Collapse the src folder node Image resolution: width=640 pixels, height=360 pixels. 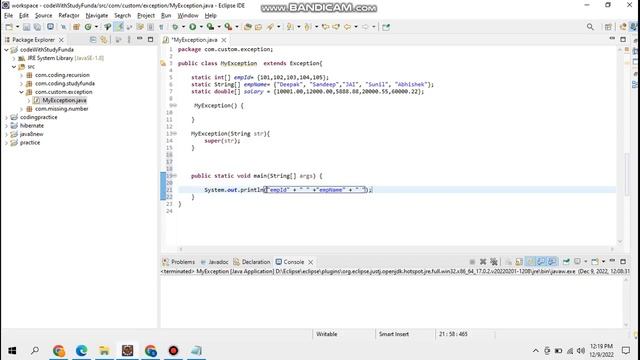[14, 67]
